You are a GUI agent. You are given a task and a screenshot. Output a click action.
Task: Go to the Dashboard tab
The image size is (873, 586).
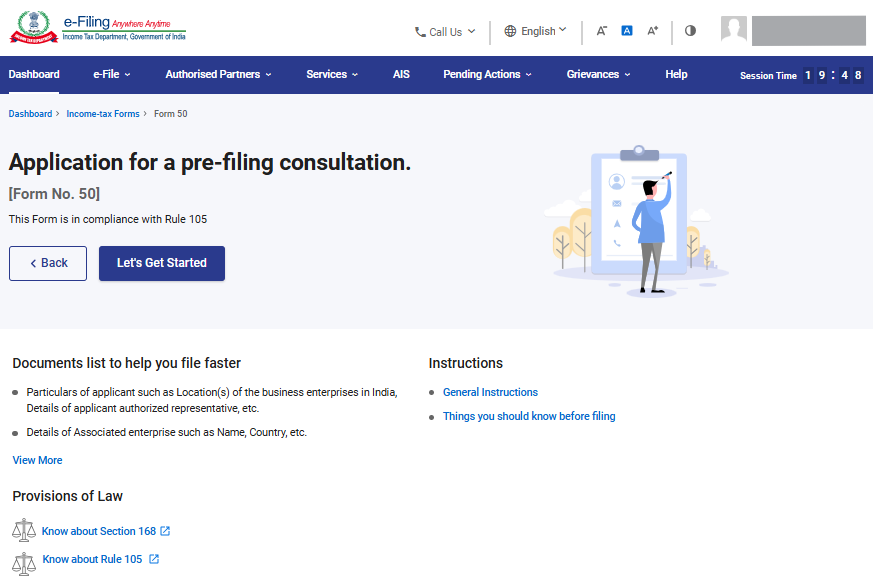34,75
